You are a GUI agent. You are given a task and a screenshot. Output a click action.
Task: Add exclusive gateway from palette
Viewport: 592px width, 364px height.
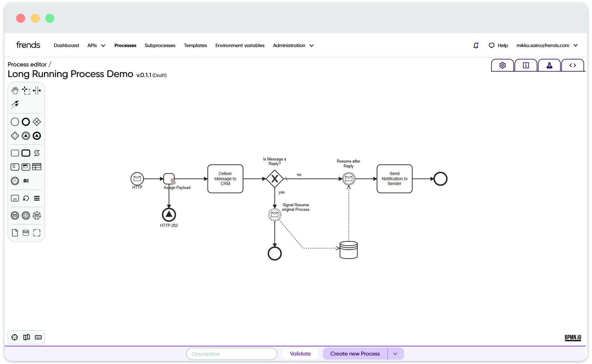pos(37,122)
